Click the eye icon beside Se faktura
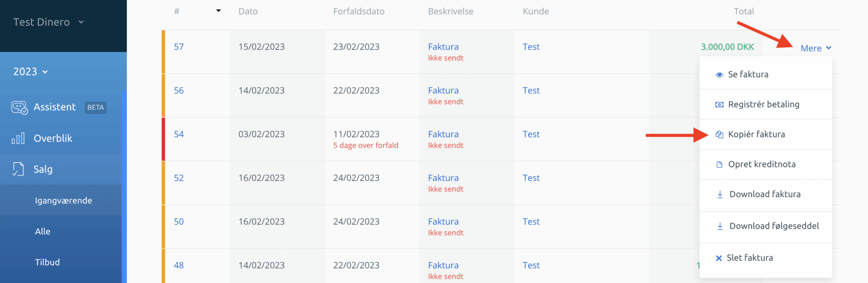Image resolution: width=868 pixels, height=283 pixels. coord(719,75)
